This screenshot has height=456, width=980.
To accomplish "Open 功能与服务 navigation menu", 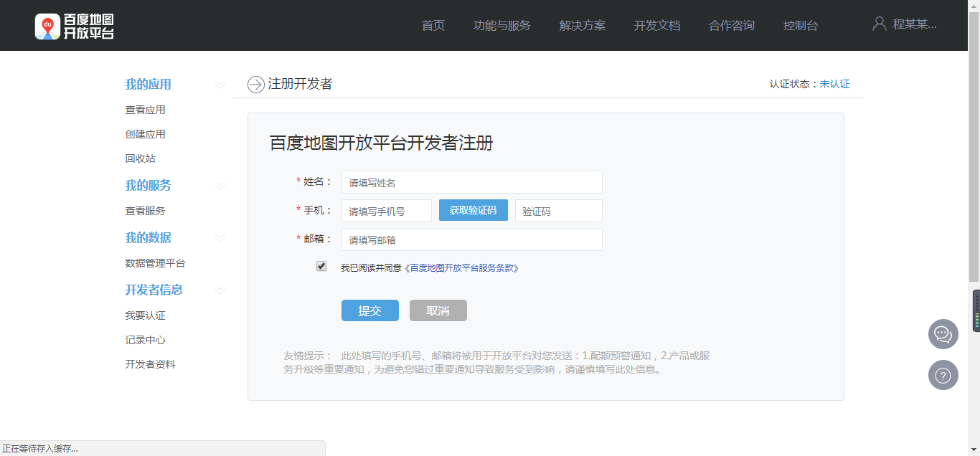I will (x=502, y=26).
